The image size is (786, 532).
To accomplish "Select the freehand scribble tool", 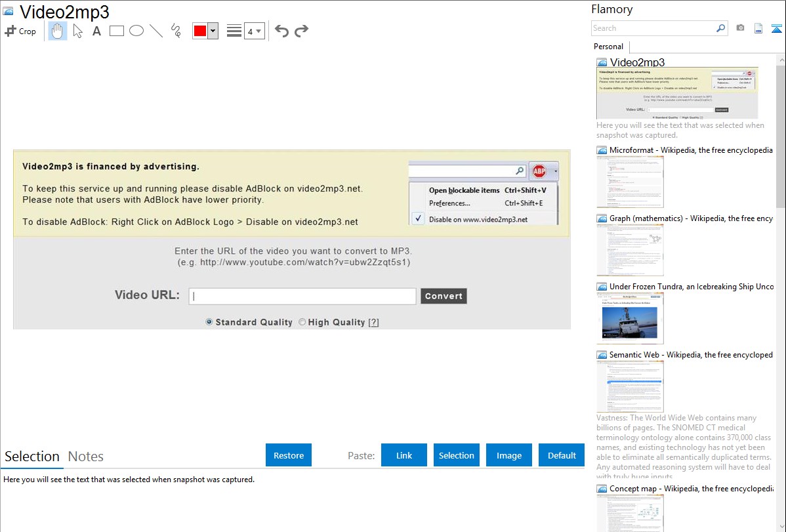I will coord(176,31).
